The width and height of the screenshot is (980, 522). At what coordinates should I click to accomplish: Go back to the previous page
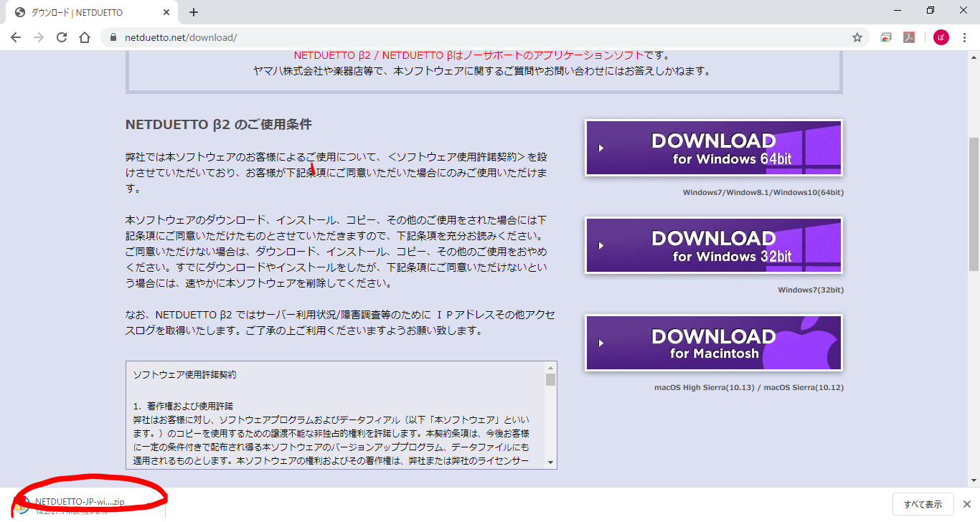point(16,37)
